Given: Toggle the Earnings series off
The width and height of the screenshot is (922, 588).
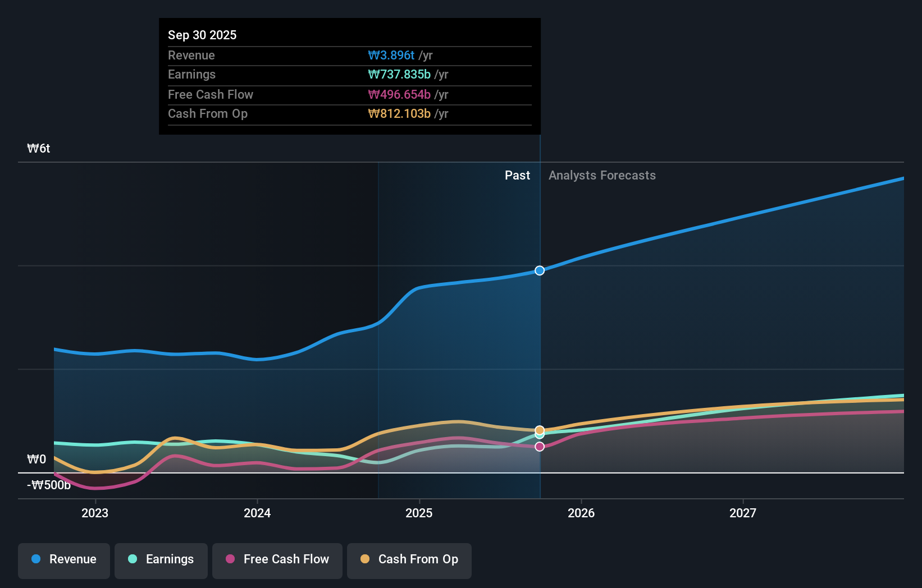Looking at the screenshot, I should pyautogui.click(x=161, y=559).
